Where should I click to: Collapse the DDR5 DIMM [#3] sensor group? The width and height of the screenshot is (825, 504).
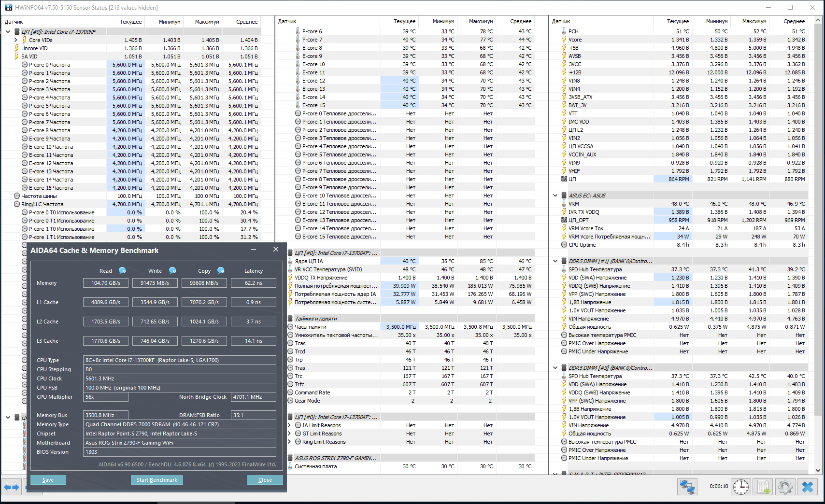(x=555, y=368)
